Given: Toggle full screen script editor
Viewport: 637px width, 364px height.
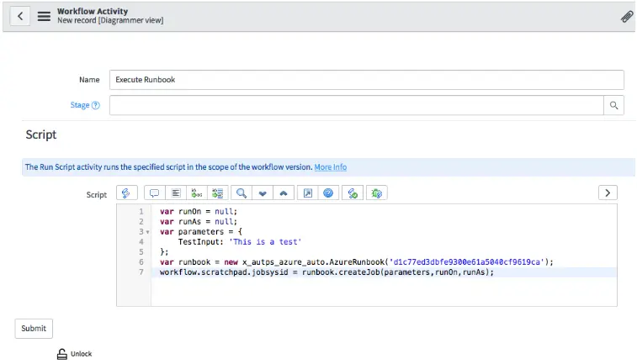Looking at the screenshot, I should coord(308,193).
